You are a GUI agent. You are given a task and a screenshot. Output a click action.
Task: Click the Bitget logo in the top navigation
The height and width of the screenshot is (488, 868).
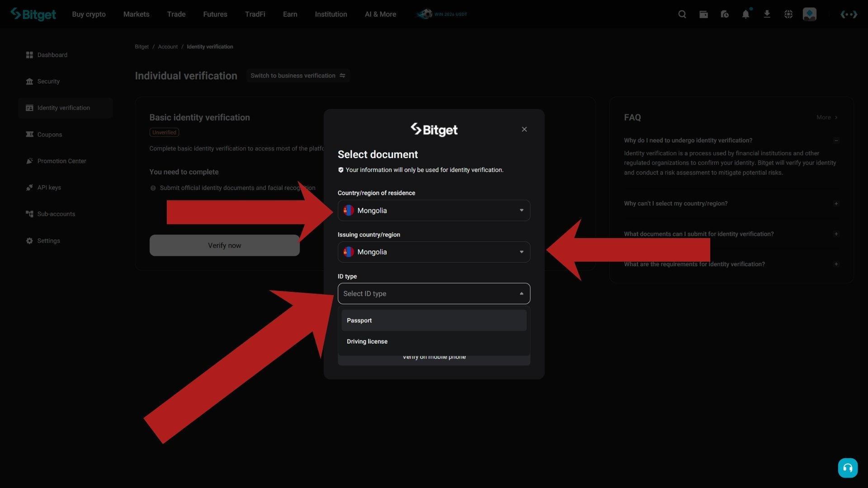(x=33, y=14)
